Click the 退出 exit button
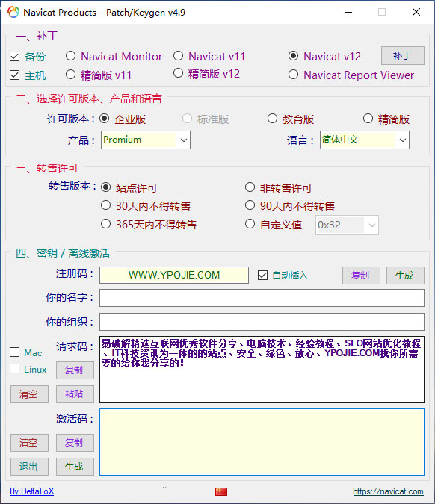This screenshot has height=504, width=435. [x=29, y=467]
